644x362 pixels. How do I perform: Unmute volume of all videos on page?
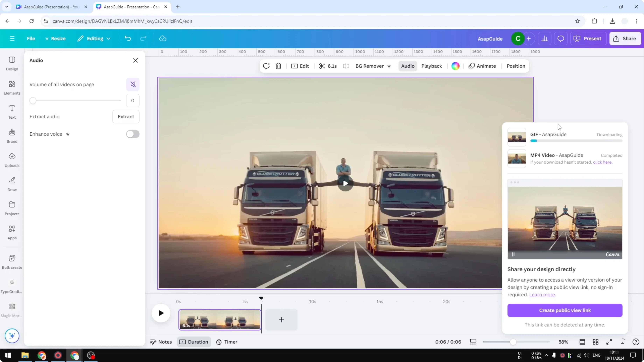tap(133, 84)
